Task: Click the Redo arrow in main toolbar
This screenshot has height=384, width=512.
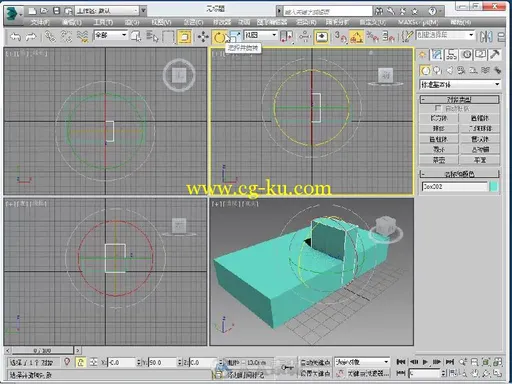Action: point(31,36)
